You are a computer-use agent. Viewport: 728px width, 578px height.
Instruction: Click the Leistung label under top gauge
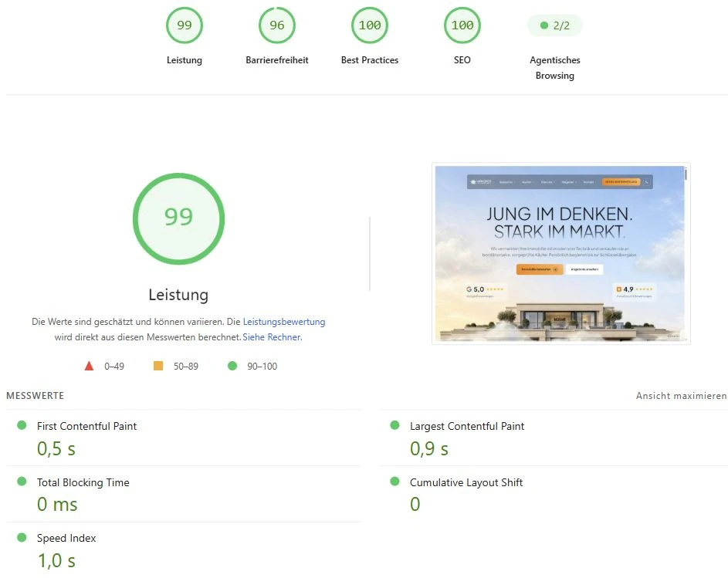tap(185, 60)
